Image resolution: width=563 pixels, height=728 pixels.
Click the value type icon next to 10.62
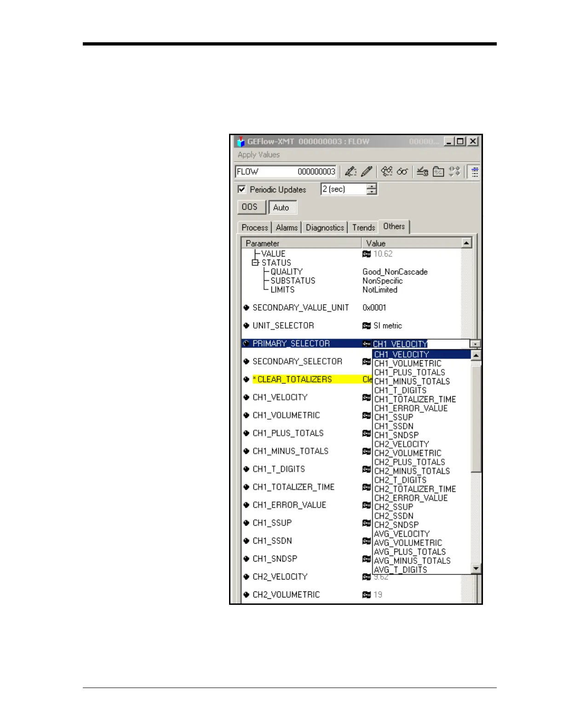click(367, 254)
